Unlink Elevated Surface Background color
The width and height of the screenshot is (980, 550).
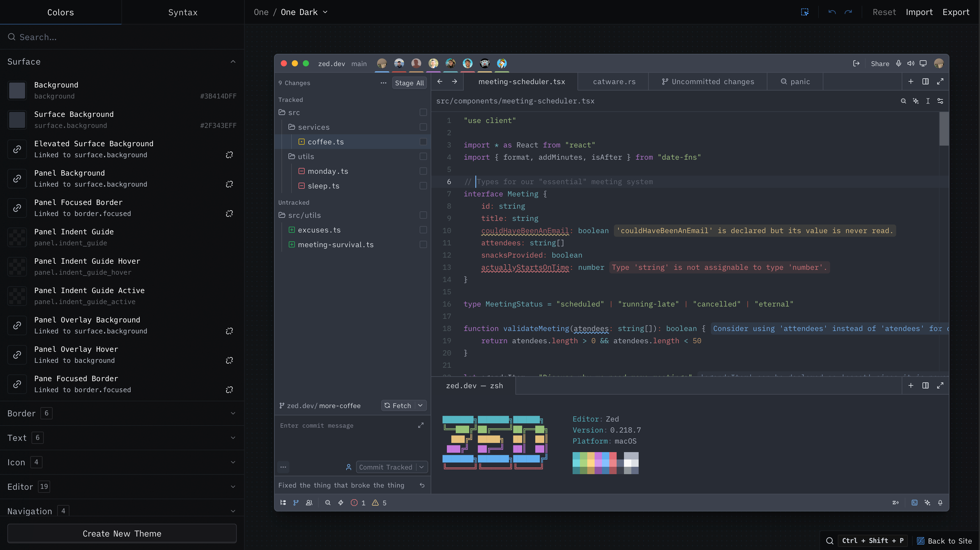pyautogui.click(x=229, y=155)
